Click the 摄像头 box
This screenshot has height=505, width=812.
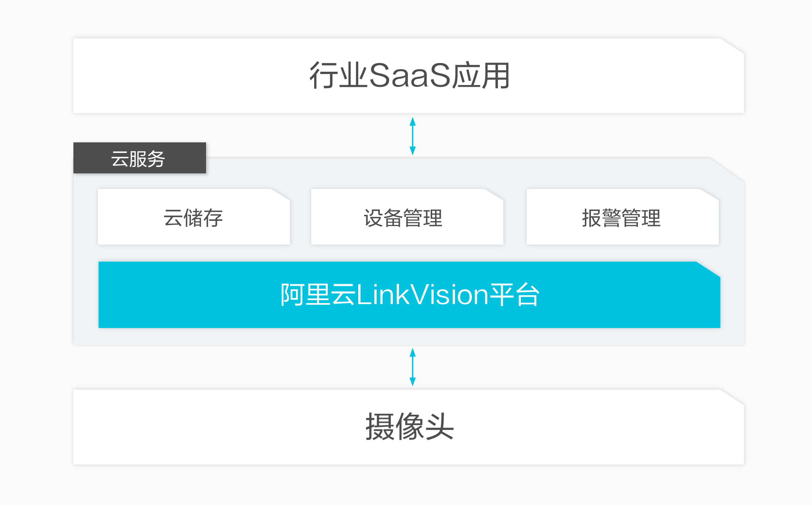(x=409, y=427)
